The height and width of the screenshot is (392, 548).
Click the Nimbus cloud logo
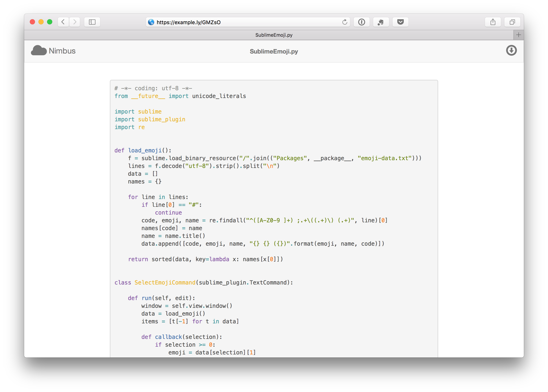coord(39,51)
